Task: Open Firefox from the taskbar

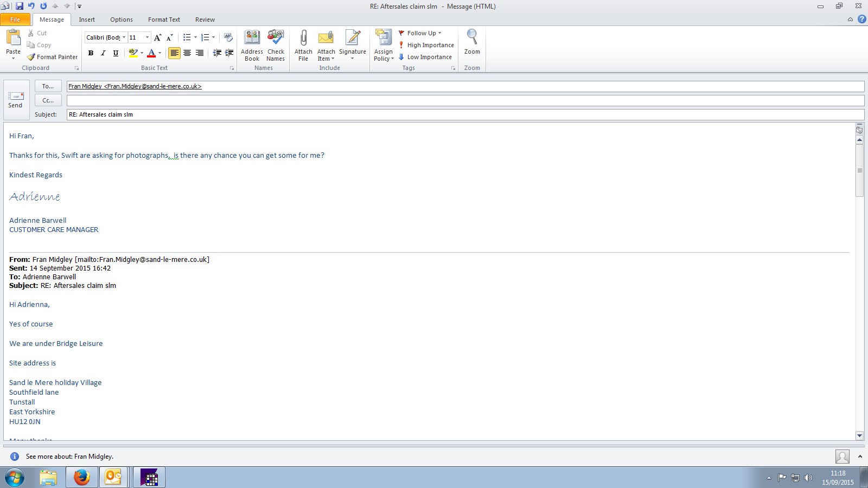Action: [x=82, y=477]
